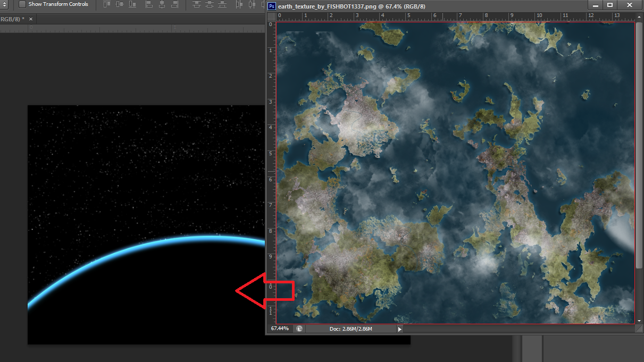This screenshot has width=644, height=362.
Task: Select the Align top edges icon
Action: pyautogui.click(x=106, y=5)
